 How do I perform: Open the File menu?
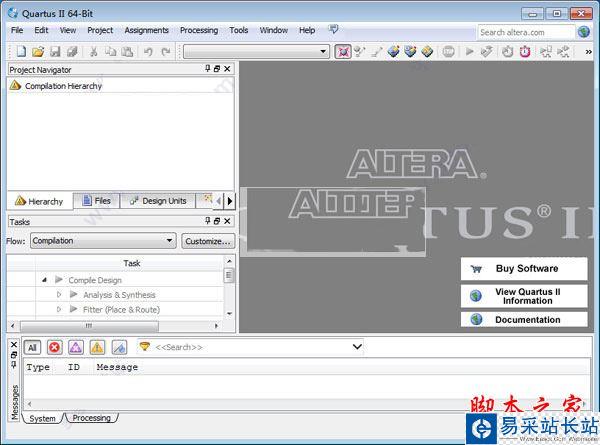pyautogui.click(x=17, y=30)
